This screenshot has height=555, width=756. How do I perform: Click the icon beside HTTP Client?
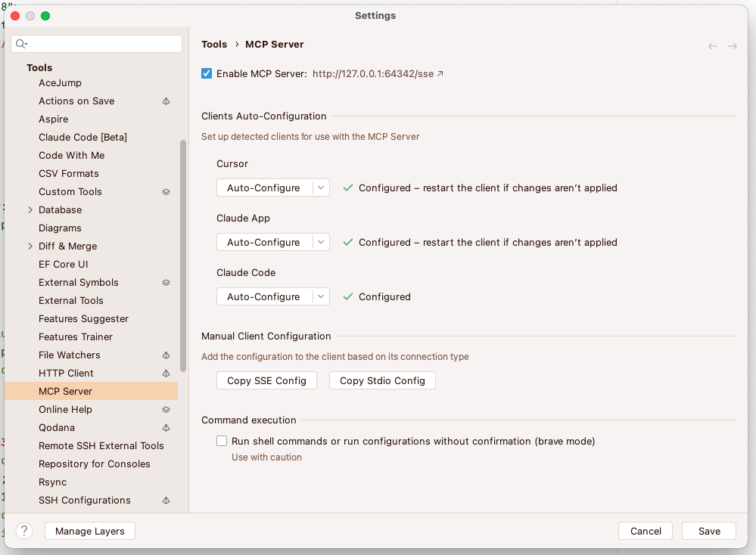[166, 374]
